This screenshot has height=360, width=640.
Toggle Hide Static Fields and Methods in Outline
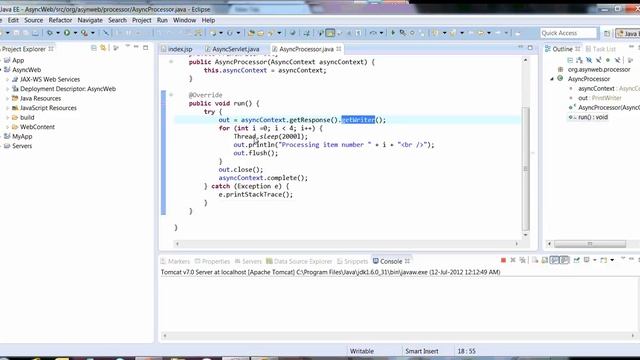point(598,60)
